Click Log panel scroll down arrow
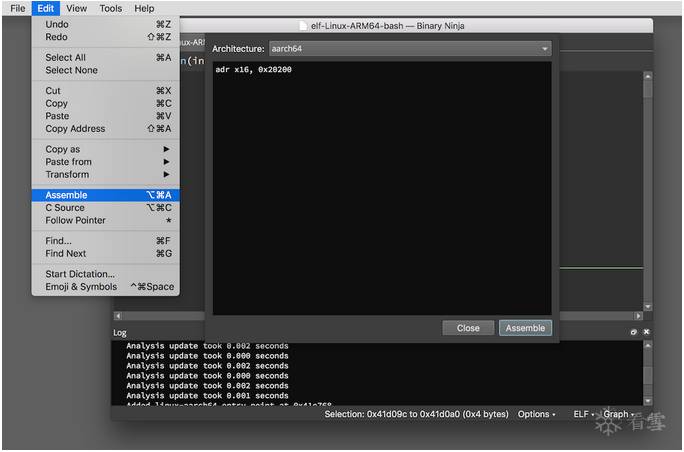Screen dimensions: 684x452 (648, 401)
